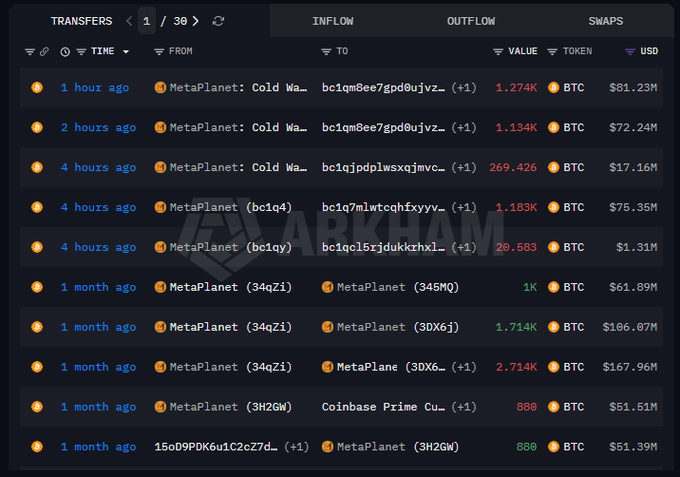Expand the TIME sort dropdown arrow

click(x=126, y=52)
